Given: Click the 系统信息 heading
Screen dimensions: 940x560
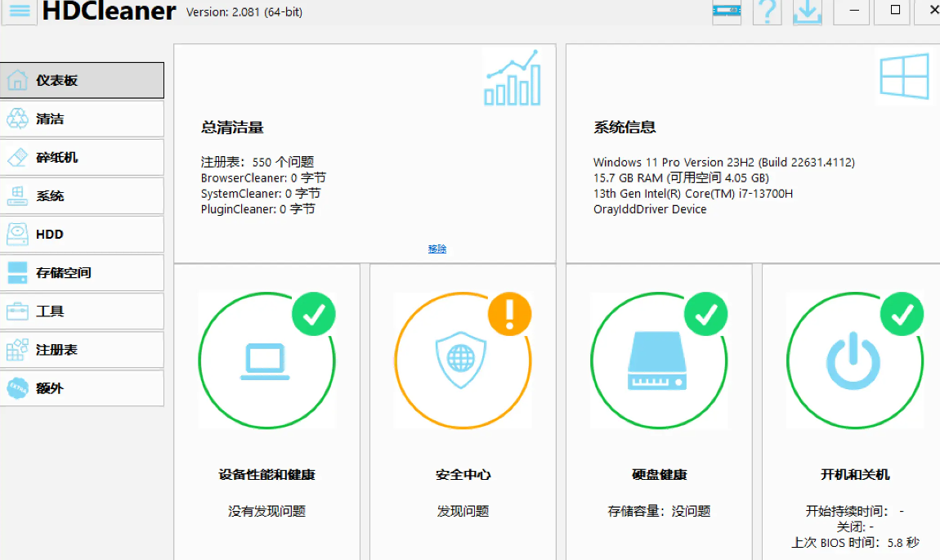Looking at the screenshot, I should point(624,127).
